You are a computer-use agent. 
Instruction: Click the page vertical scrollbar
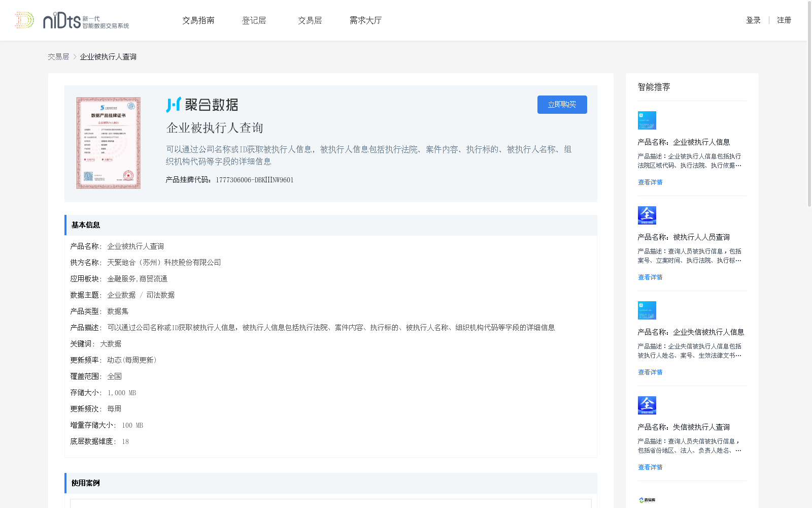(809, 104)
